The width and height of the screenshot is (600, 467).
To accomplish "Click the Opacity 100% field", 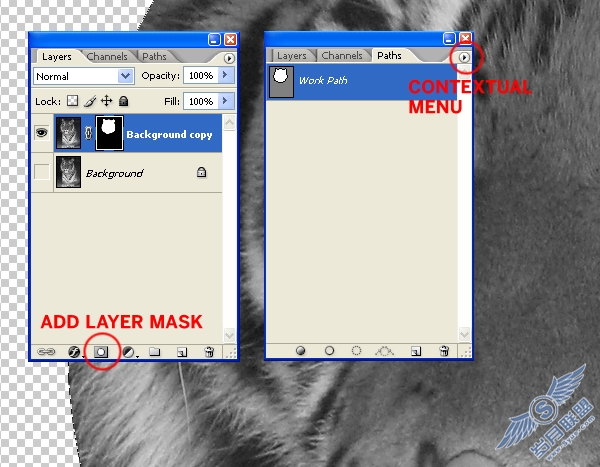I will [x=201, y=75].
